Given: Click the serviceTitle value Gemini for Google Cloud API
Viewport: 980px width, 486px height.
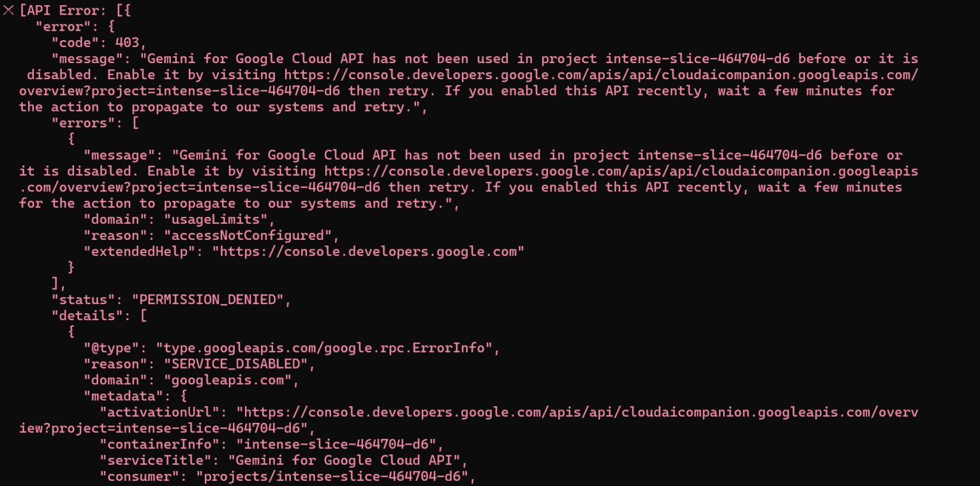Looking at the screenshot, I should (340, 460).
